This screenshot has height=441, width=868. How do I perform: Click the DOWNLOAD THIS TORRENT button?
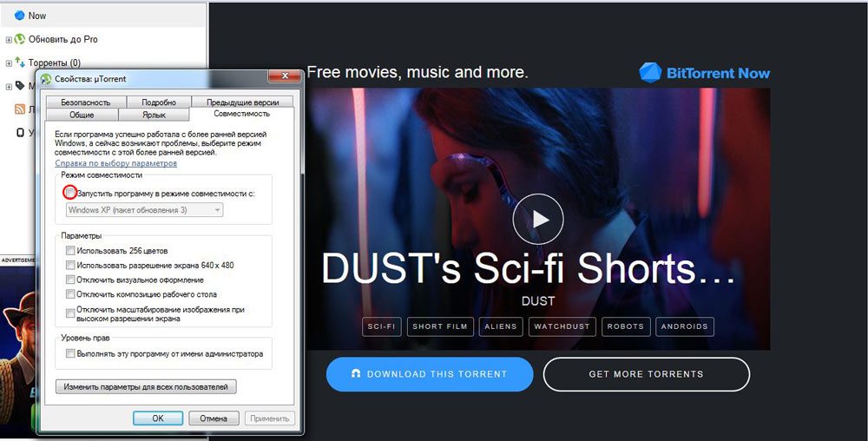point(430,374)
